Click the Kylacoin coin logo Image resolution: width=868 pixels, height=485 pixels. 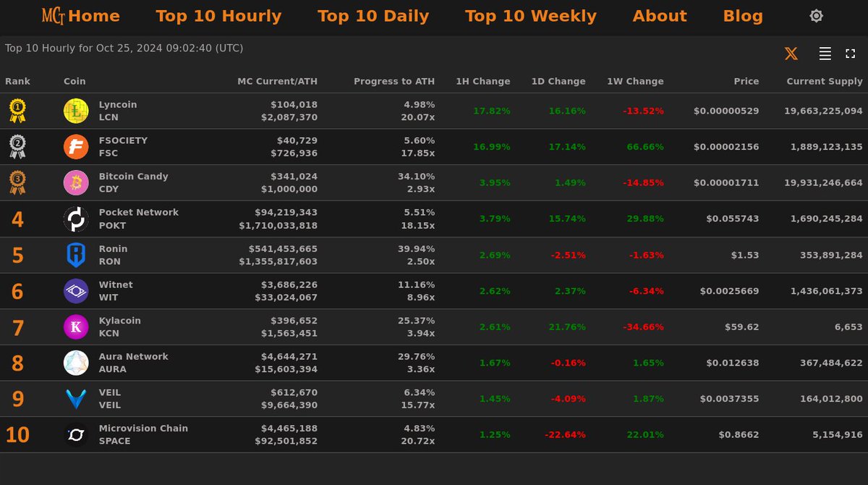click(x=76, y=327)
